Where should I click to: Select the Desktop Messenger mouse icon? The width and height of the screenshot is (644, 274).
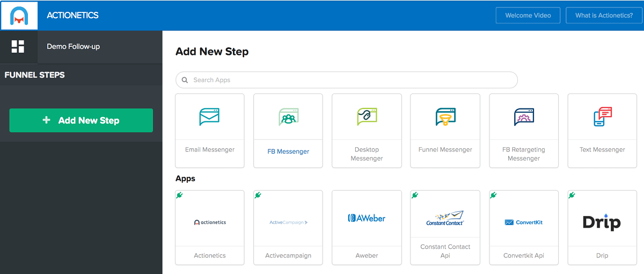367,117
